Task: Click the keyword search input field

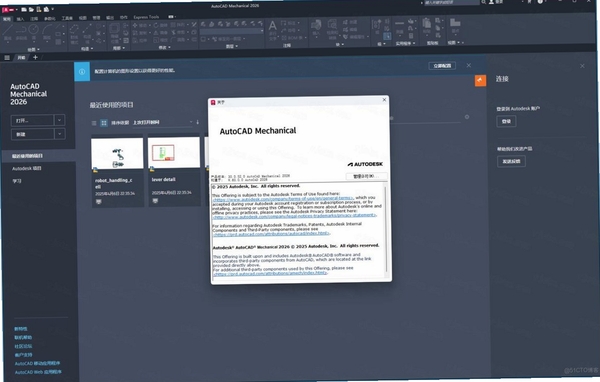Action: pos(451,2)
